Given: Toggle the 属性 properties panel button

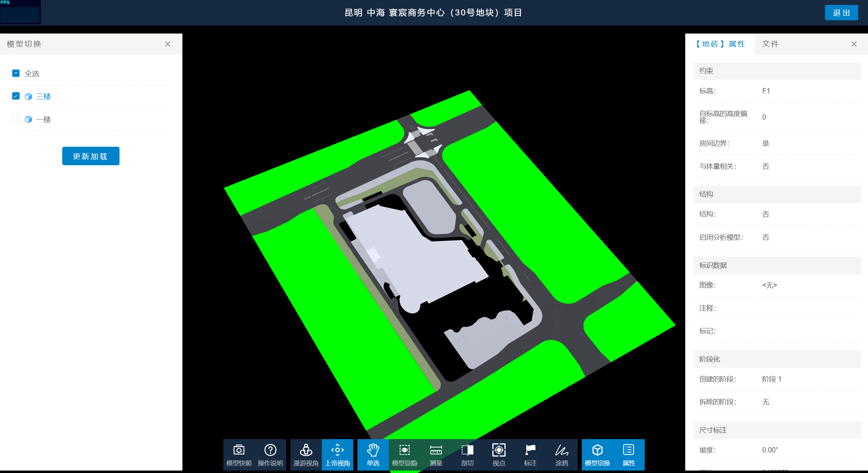Looking at the screenshot, I should pos(629,455).
